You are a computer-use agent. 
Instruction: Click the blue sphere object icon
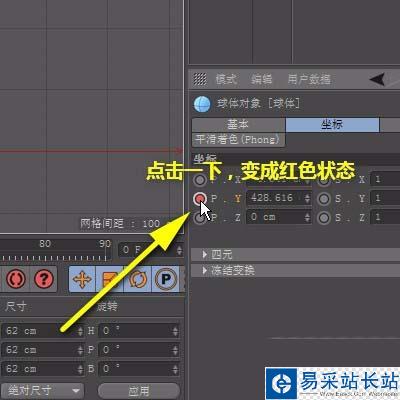pyautogui.click(x=202, y=104)
